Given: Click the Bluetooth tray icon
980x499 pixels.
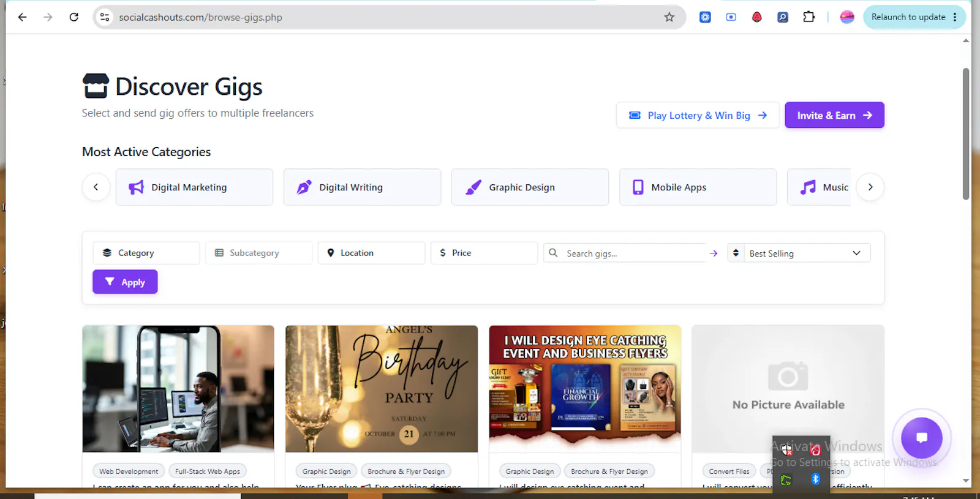Looking at the screenshot, I should (x=815, y=479).
